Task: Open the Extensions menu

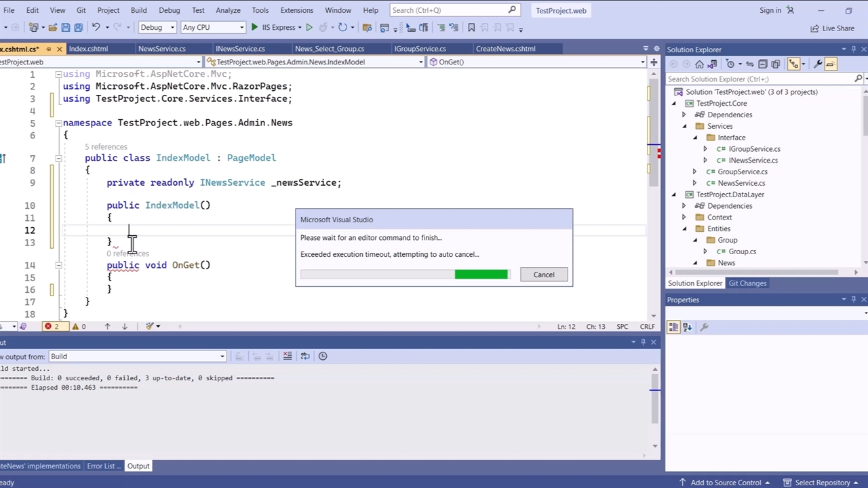Action: [296, 10]
